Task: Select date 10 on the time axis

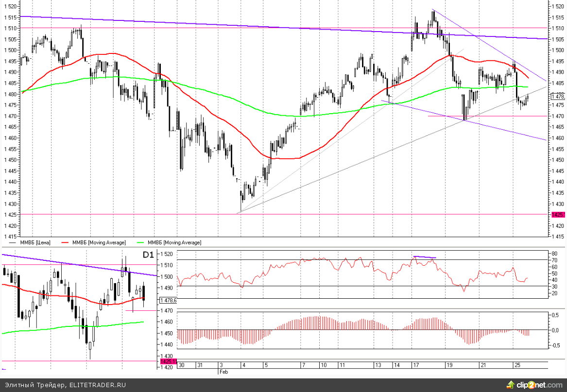Action: click(x=323, y=365)
